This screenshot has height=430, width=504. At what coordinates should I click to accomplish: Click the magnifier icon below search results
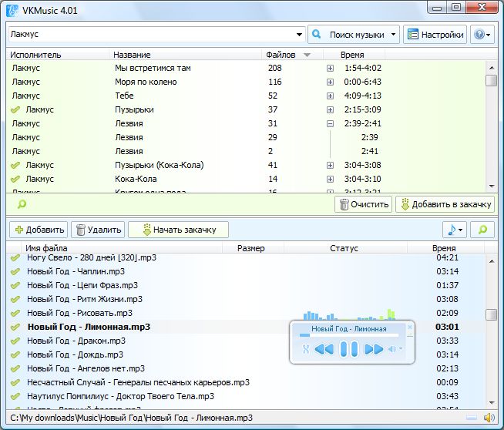point(22,204)
